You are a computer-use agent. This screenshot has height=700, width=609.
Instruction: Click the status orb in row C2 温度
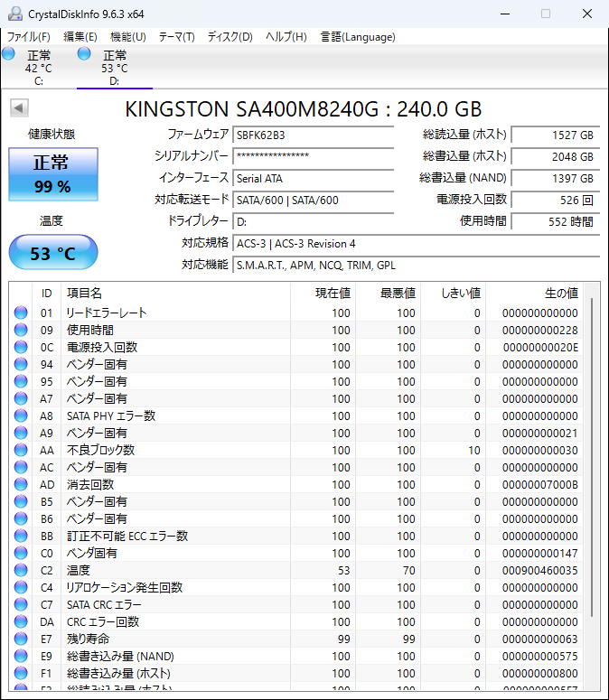coord(21,570)
